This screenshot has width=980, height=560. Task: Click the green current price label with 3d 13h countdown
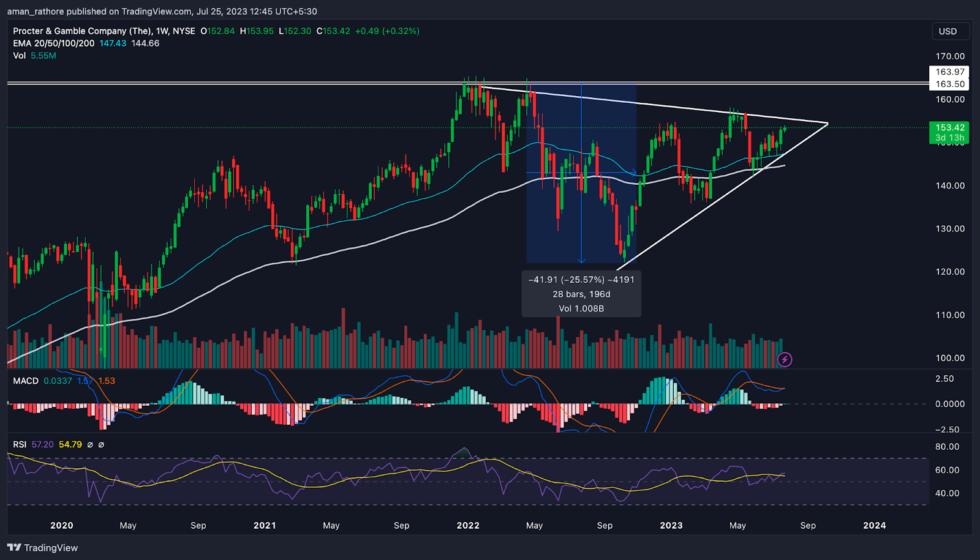pos(949,132)
